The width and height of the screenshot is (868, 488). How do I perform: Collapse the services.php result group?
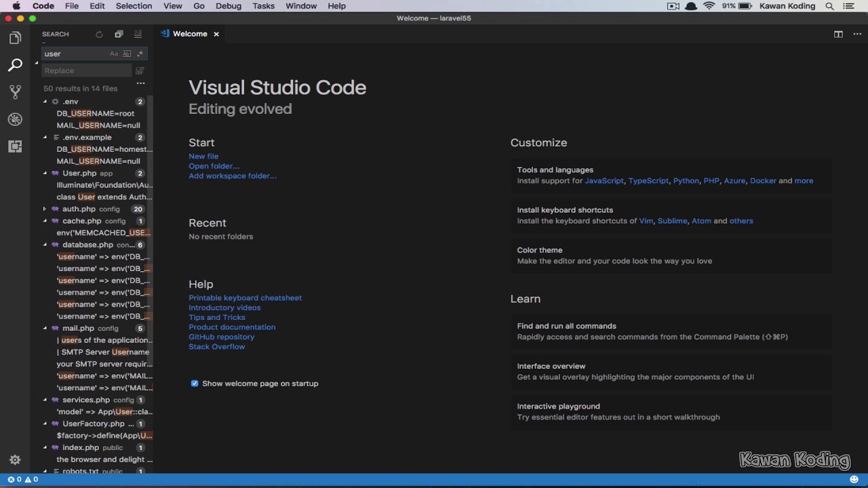45,400
